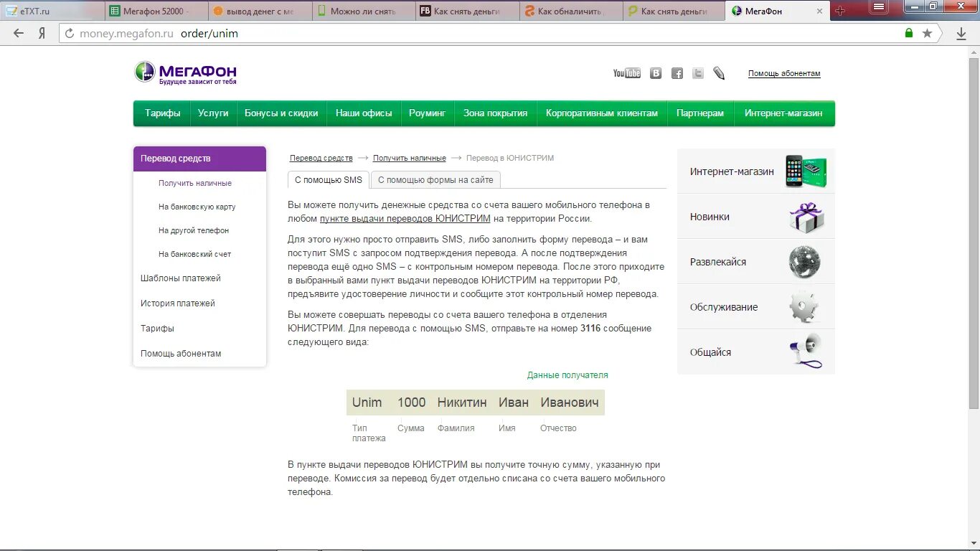
Task: Open Тарифы in left sidebar
Action: [157, 329]
